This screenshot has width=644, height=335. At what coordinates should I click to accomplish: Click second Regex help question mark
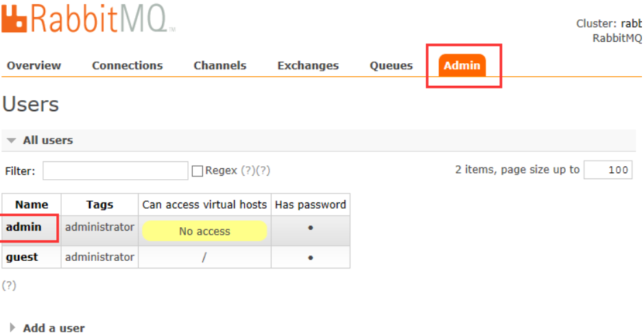263,171
